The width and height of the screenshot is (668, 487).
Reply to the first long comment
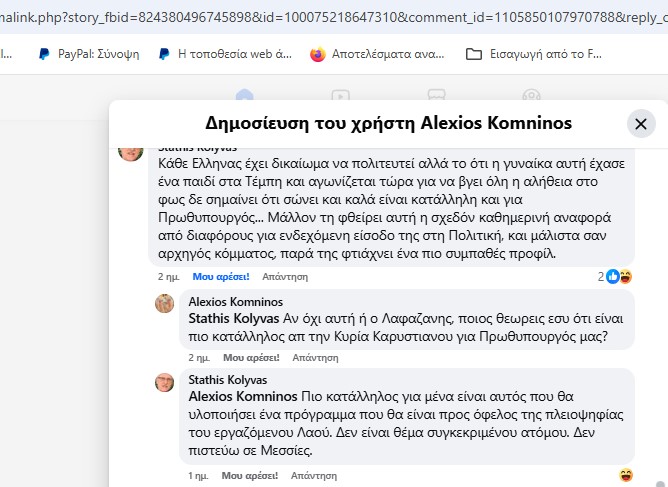point(285,277)
